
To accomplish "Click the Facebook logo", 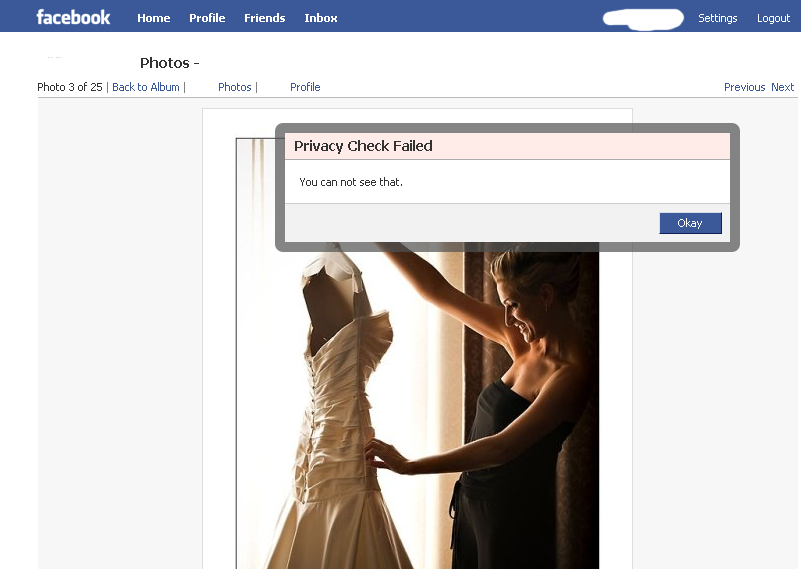I will (x=73, y=17).
